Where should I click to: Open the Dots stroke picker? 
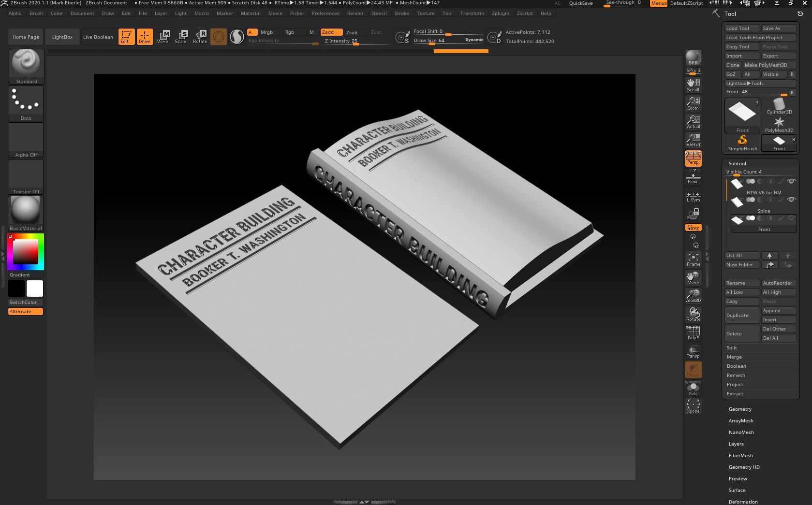(x=26, y=103)
